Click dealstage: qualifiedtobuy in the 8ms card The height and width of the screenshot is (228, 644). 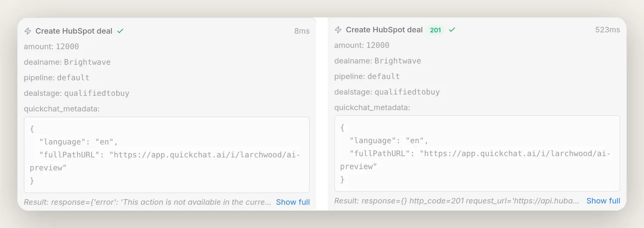click(77, 93)
